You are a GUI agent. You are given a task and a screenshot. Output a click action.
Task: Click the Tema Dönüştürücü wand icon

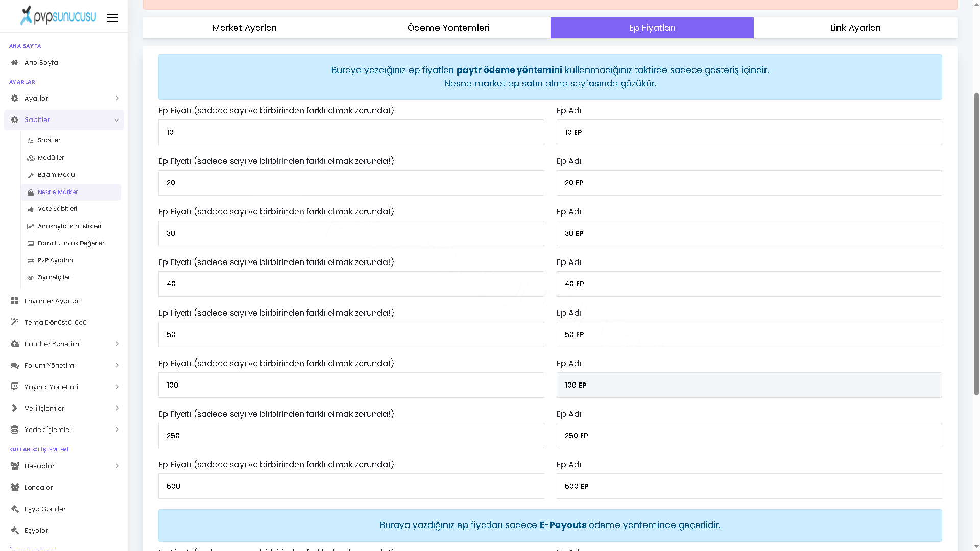pos(14,323)
